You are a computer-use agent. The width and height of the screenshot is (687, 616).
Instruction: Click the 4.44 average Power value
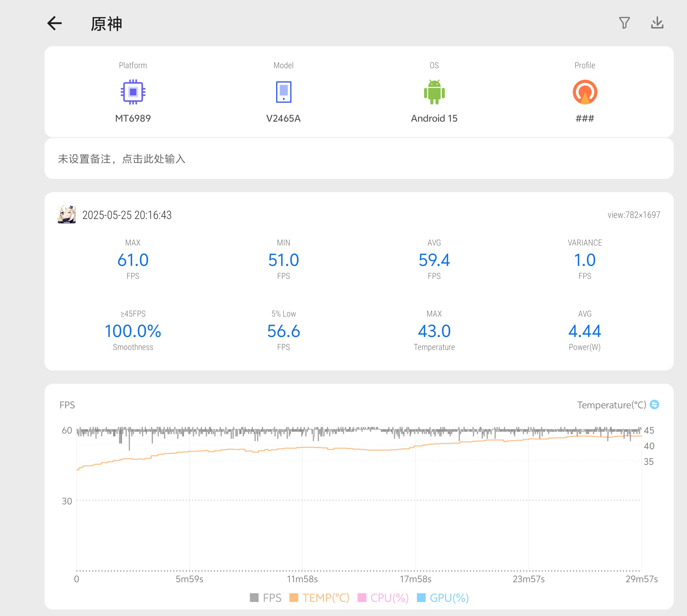coord(585,331)
